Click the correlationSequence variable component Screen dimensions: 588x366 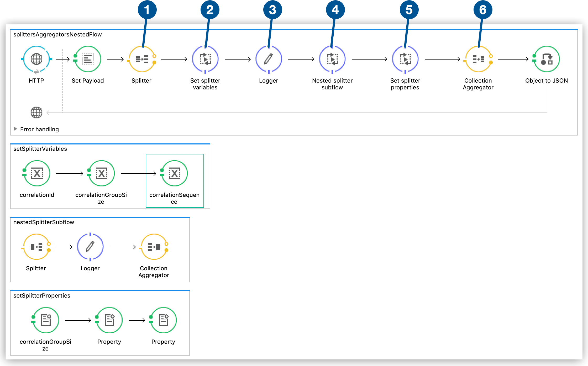pyautogui.click(x=175, y=173)
